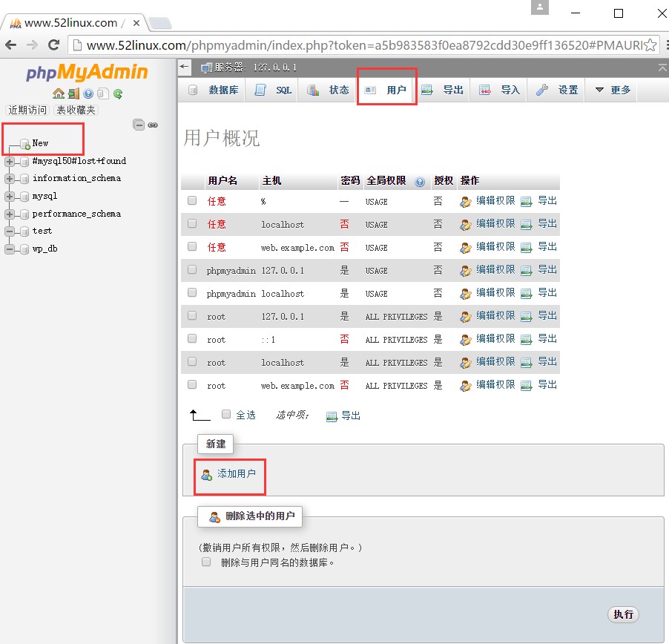The image size is (669, 644).
Task: Check the box for 任意 web.example.com row
Action: [192, 246]
